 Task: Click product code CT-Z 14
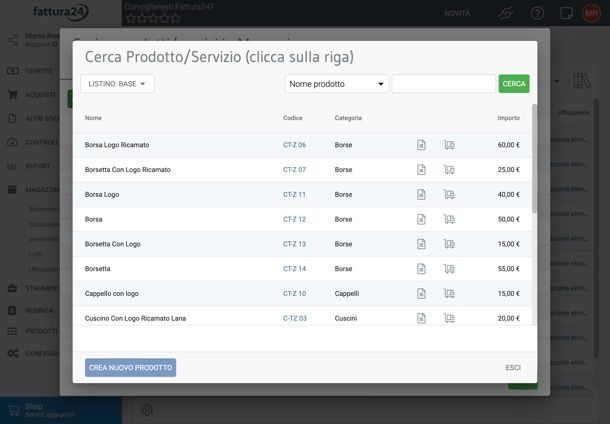[294, 269]
